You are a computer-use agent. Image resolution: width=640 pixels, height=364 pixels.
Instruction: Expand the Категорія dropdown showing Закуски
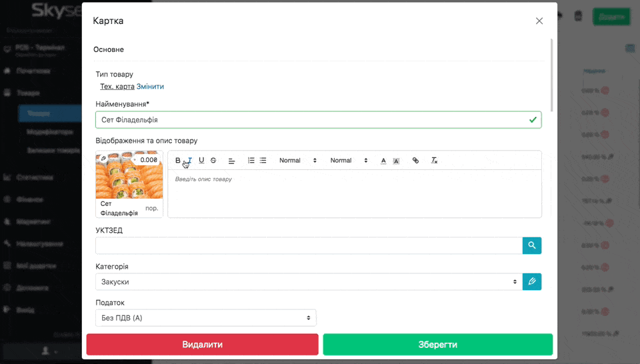308,281
